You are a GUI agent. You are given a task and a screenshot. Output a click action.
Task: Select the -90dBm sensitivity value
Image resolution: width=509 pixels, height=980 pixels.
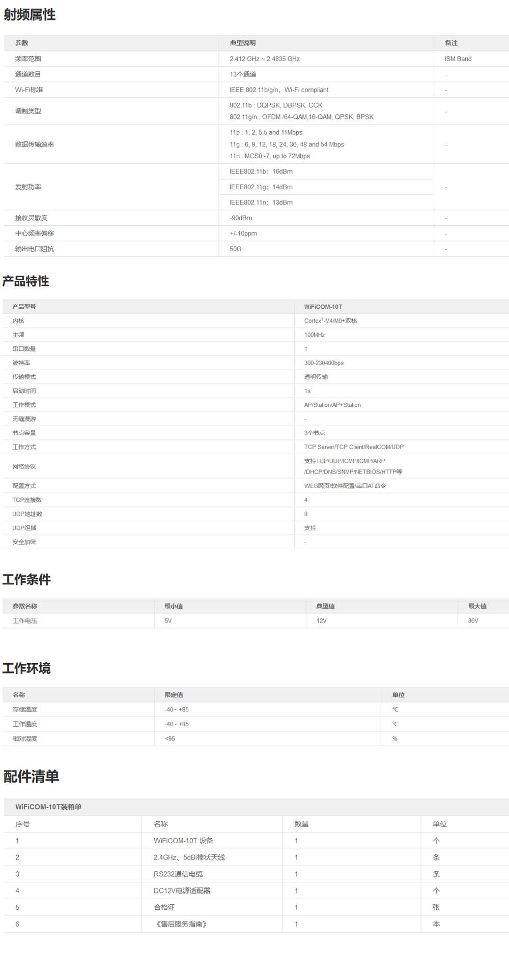coord(241,218)
